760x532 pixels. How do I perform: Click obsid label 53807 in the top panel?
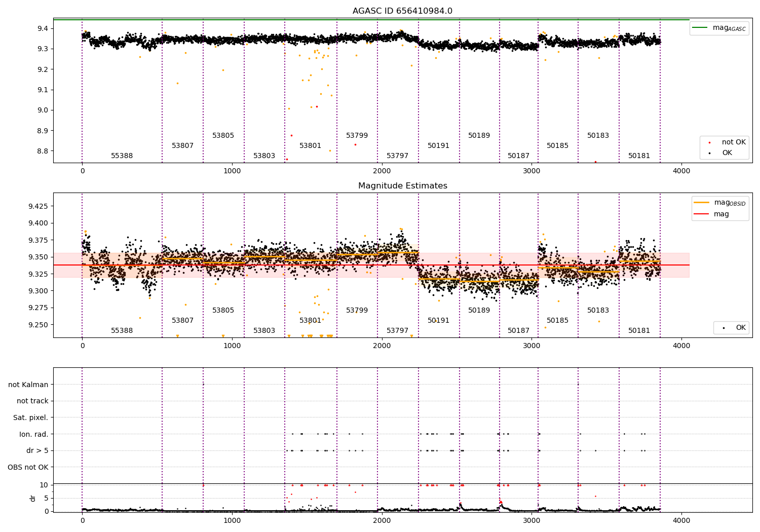183,146
